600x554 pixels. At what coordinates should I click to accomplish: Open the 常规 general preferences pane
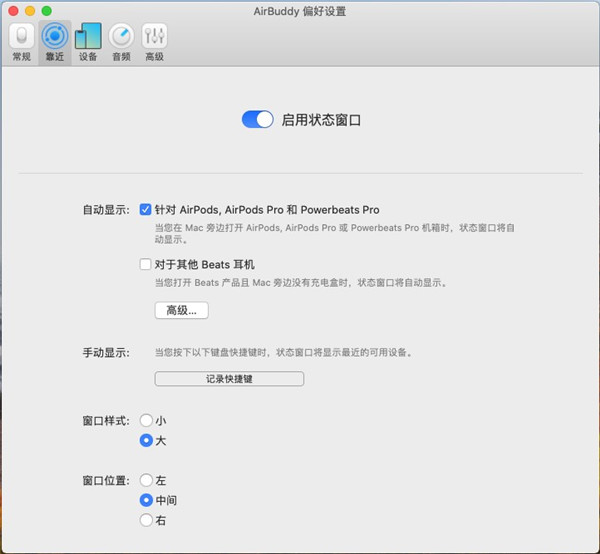21,42
